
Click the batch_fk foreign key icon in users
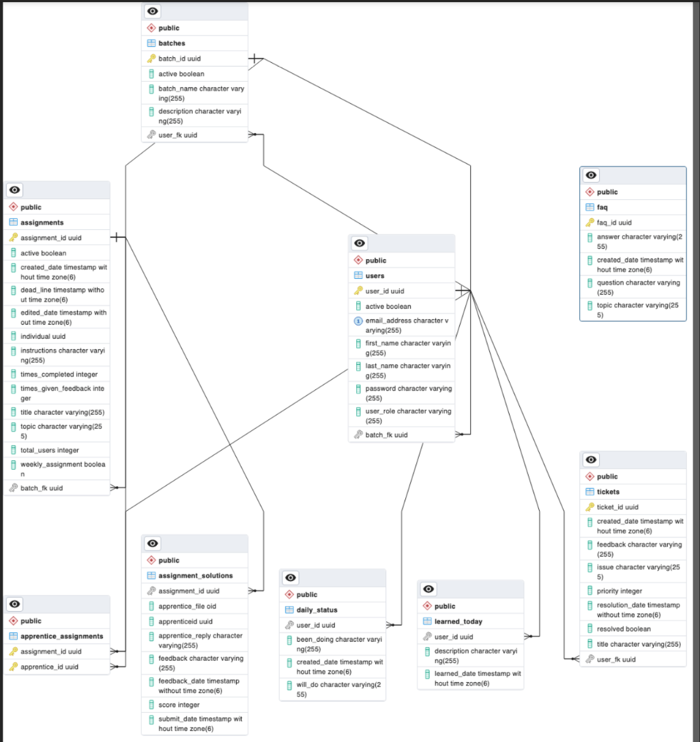358,434
